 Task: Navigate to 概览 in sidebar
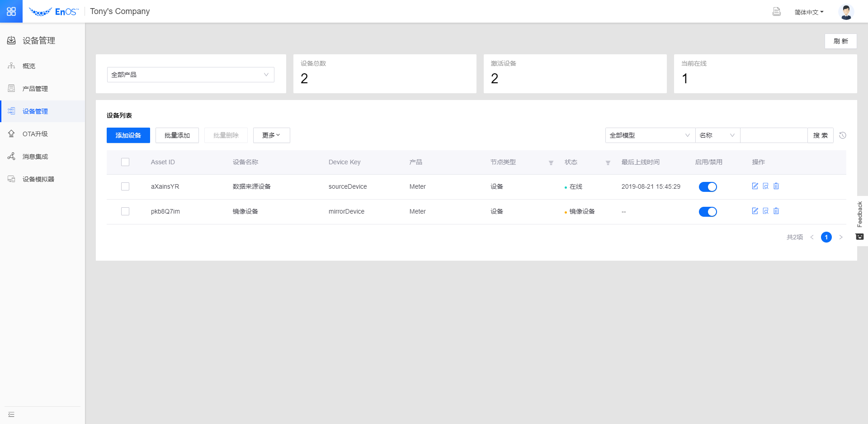(x=42, y=66)
